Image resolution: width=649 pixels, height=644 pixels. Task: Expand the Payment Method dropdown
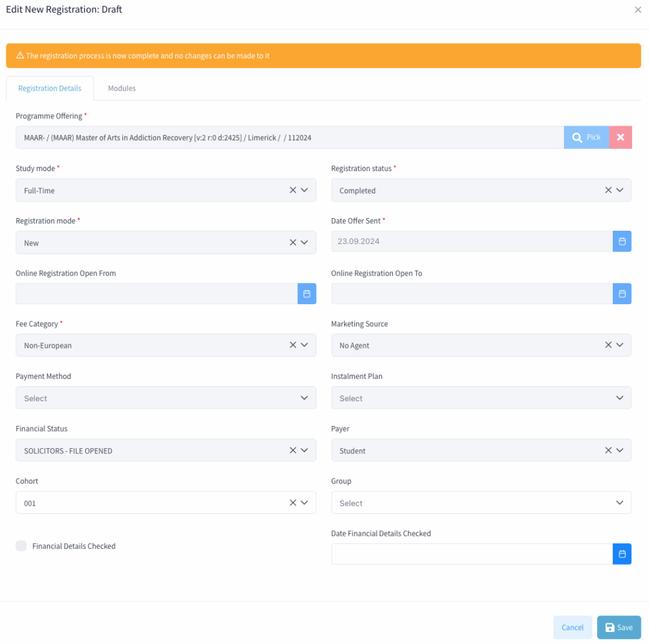166,397
